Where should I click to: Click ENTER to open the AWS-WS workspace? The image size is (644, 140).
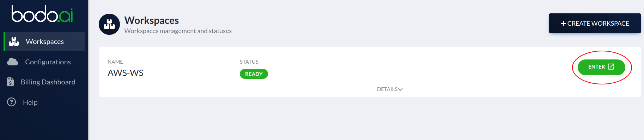[601, 67]
